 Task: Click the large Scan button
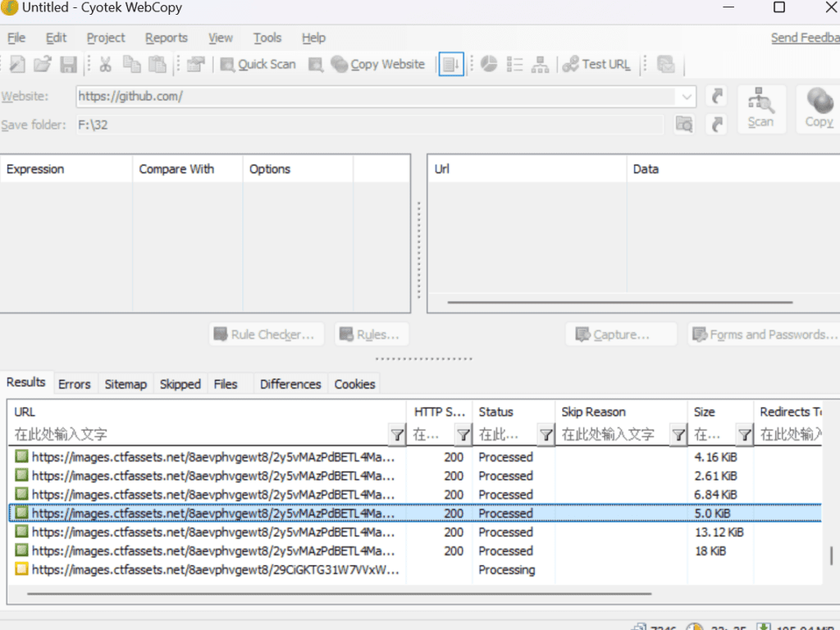[760, 109]
